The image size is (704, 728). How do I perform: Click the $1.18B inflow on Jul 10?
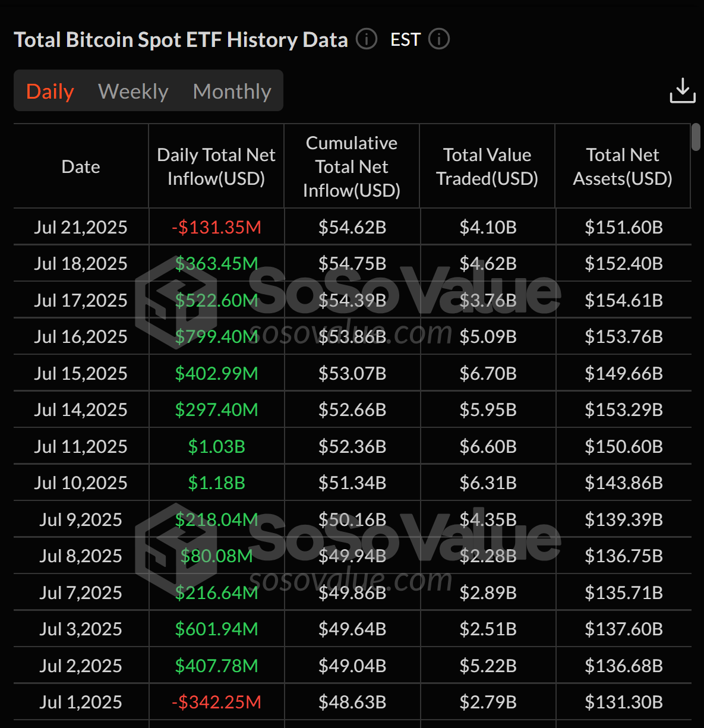coord(216,483)
